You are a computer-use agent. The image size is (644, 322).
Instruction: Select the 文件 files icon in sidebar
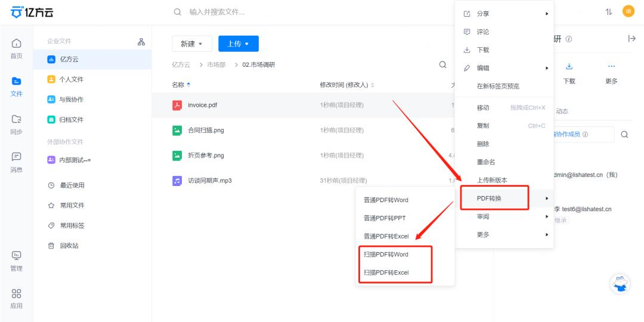point(17,81)
